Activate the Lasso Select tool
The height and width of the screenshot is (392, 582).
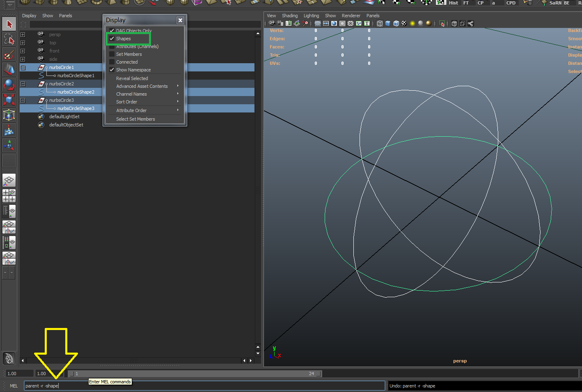pyautogui.click(x=9, y=39)
